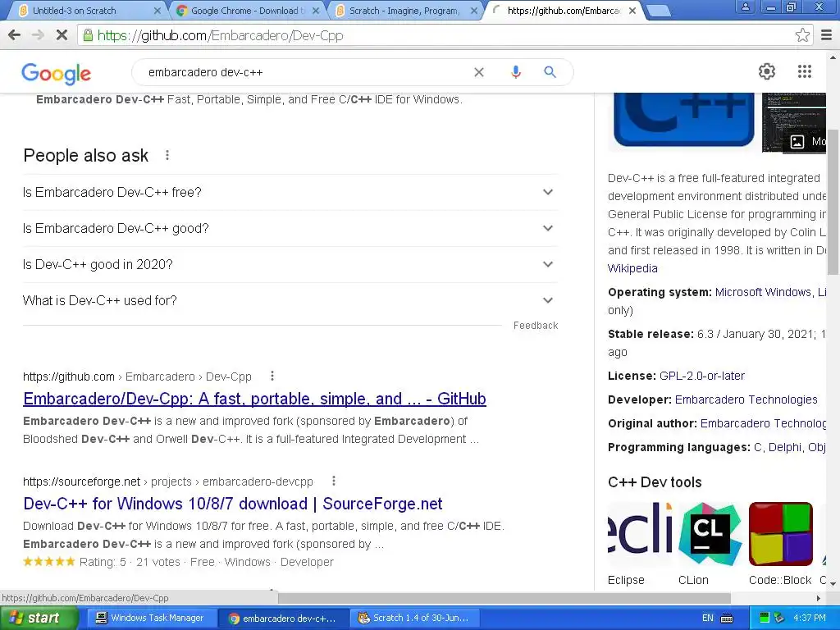840x630 pixels.
Task: Click the Google search input field
Action: pos(305,72)
